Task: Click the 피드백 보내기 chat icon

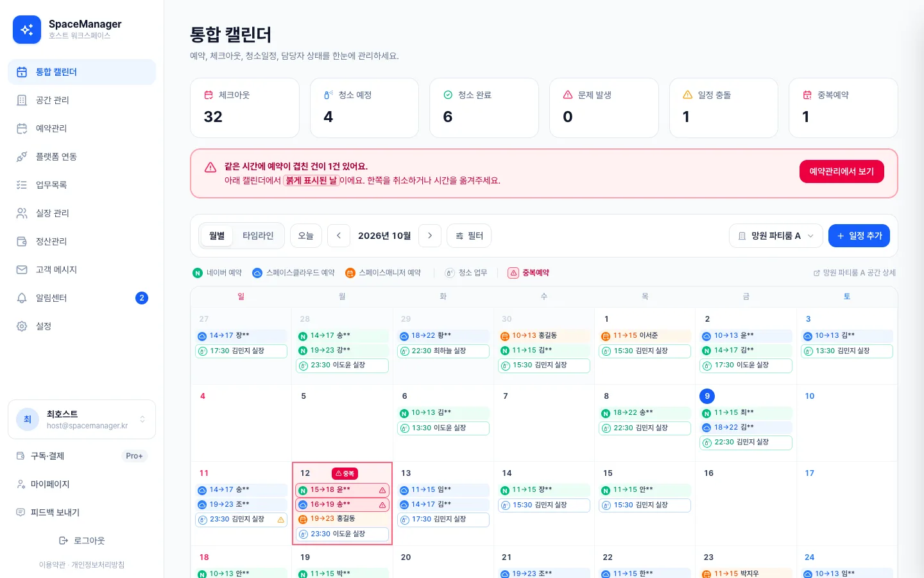Action: pyautogui.click(x=21, y=512)
